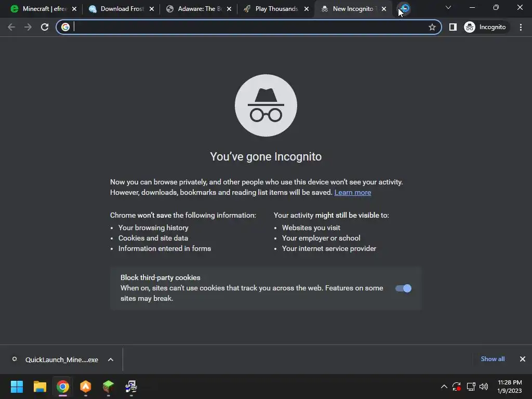Click the Incognito profile button
This screenshot has width=532, height=399.
pyautogui.click(x=486, y=27)
